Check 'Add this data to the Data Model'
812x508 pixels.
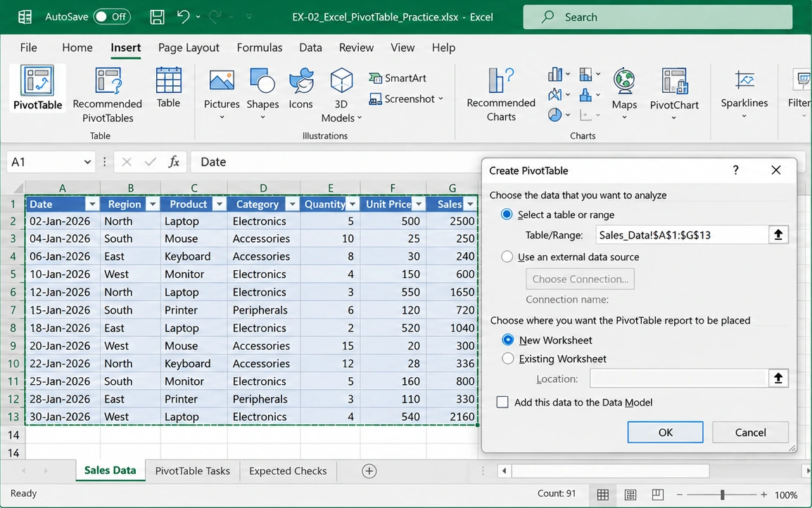[x=502, y=402]
